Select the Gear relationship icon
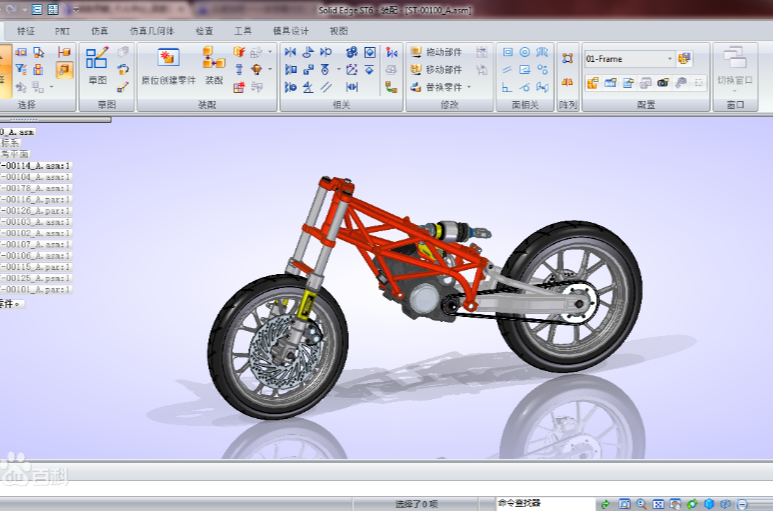Screen dimensions: 773x511 coord(351,52)
